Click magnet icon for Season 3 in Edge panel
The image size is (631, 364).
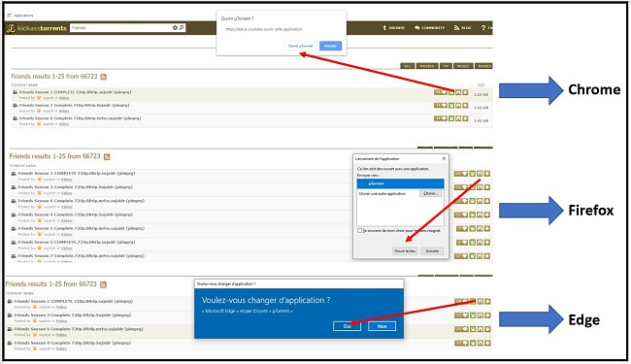point(481,315)
